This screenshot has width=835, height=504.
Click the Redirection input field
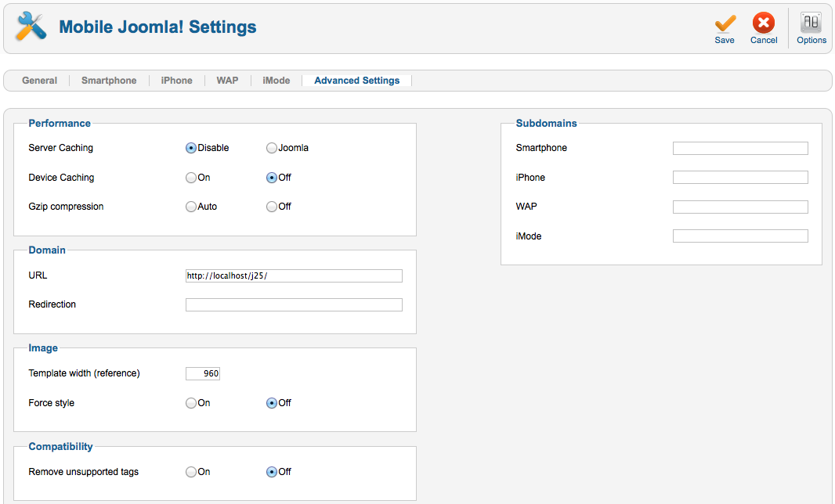coord(294,305)
